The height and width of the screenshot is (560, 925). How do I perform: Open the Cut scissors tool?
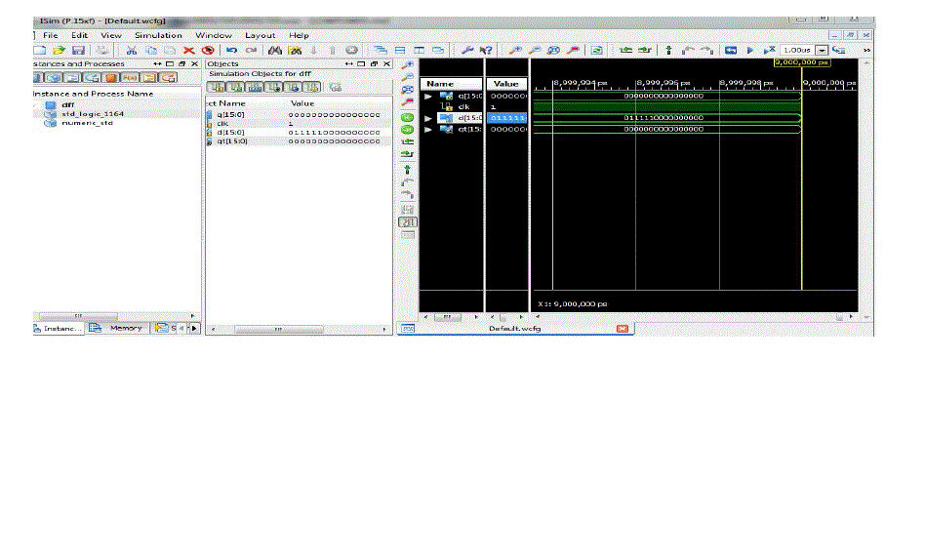(130, 50)
